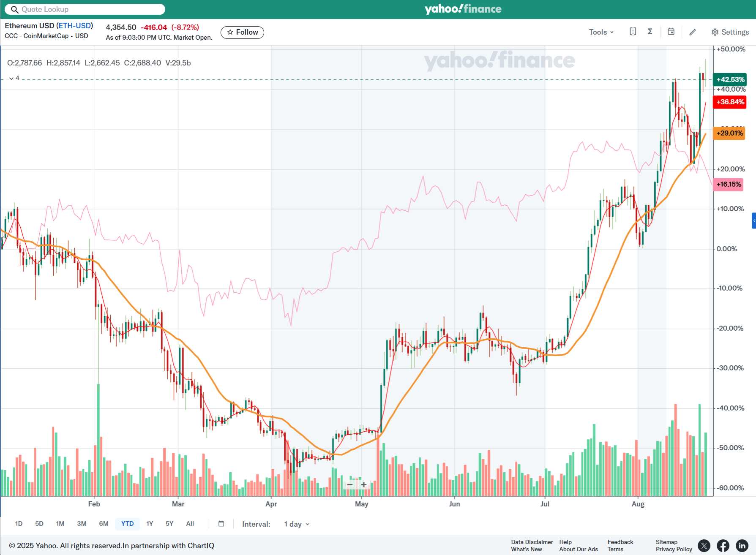This screenshot has height=555, width=756.
Task: Open the sigma indicators icon
Action: pos(650,32)
